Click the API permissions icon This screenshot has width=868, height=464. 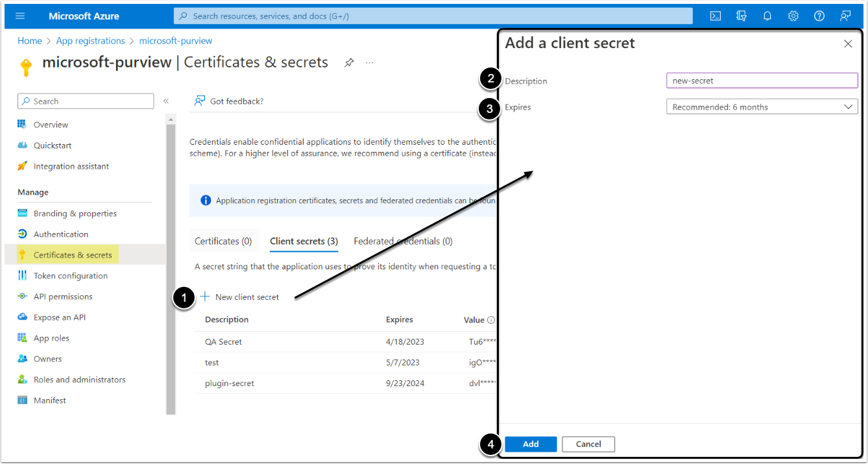pos(22,297)
